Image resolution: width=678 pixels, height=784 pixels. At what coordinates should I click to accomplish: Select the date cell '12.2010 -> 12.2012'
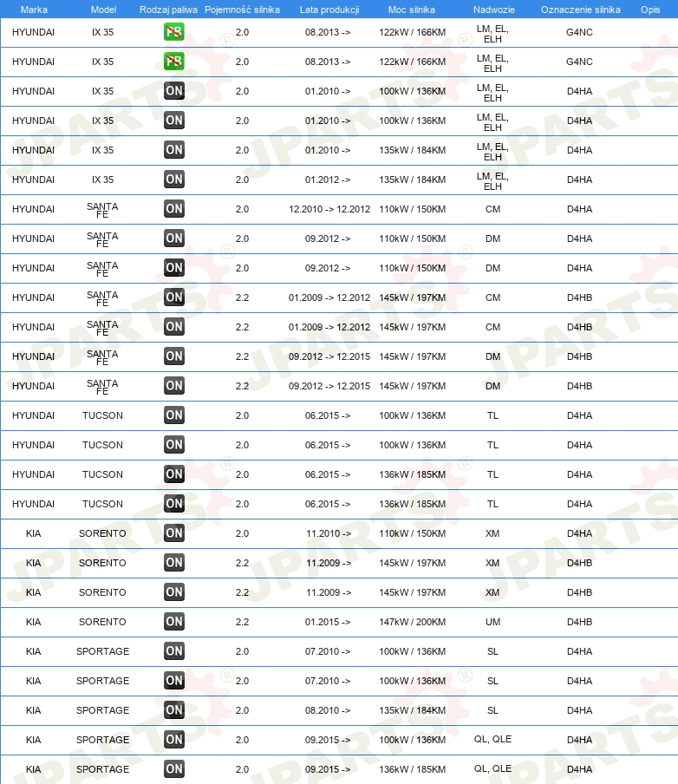[329, 209]
